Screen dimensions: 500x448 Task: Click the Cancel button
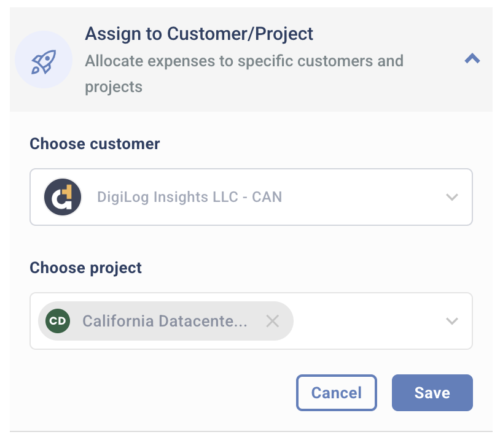(336, 392)
